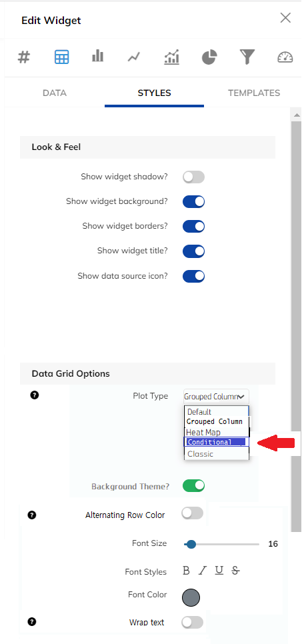Screen dimensions: 302x644
Task: Enable Alternating Row Color switch
Action: pos(192,513)
